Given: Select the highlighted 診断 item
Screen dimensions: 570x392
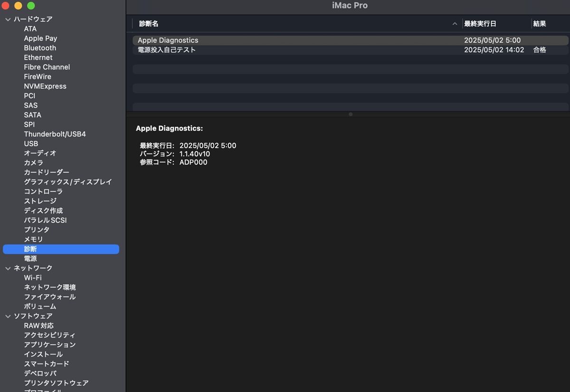Looking at the screenshot, I should pyautogui.click(x=61, y=249).
